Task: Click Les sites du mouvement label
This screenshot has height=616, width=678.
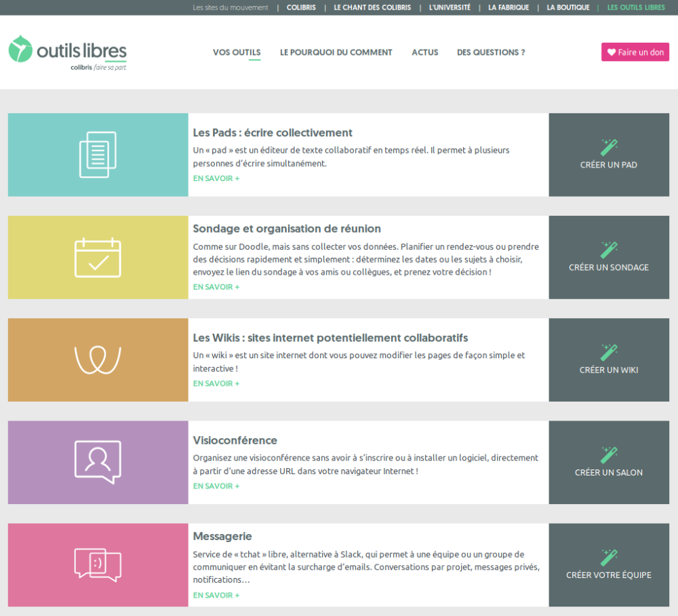Action: point(231,7)
